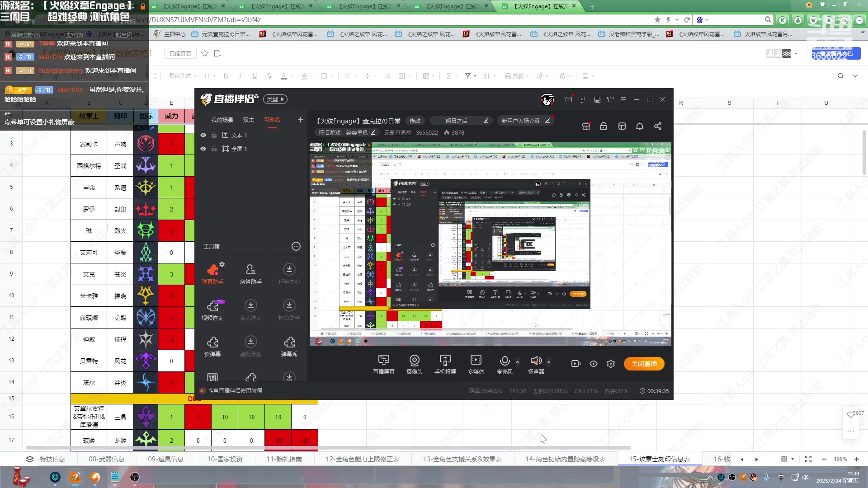Open toolbox more options button

click(x=296, y=246)
